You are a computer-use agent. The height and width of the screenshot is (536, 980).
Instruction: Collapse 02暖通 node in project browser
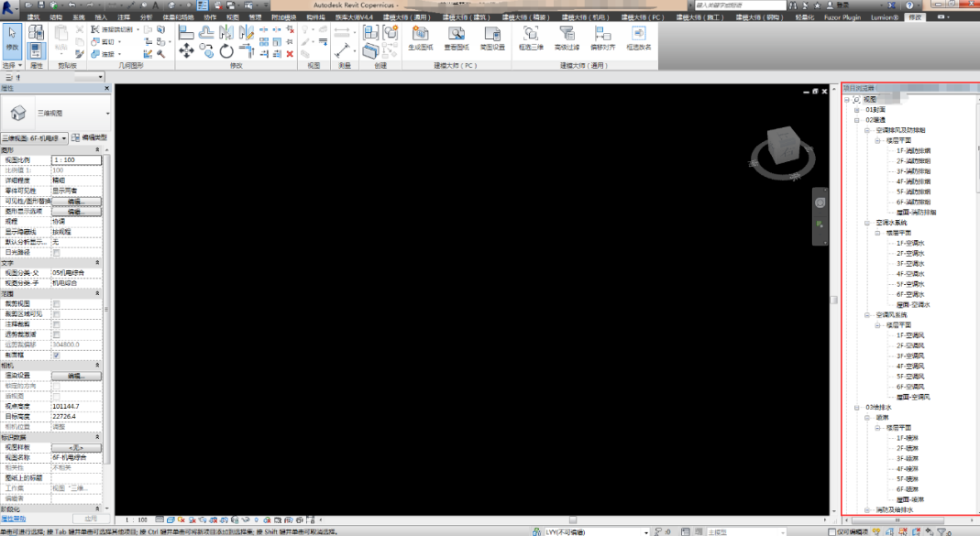click(x=857, y=120)
